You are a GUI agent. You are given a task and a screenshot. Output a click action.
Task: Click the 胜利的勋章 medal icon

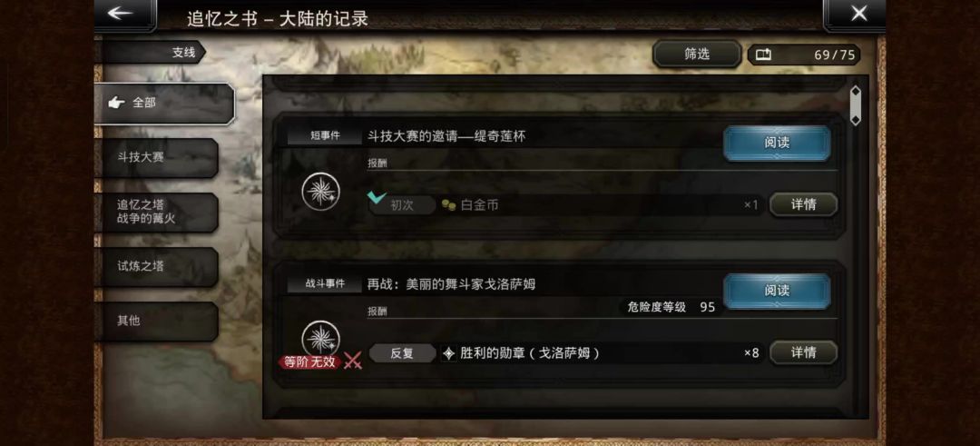point(449,352)
